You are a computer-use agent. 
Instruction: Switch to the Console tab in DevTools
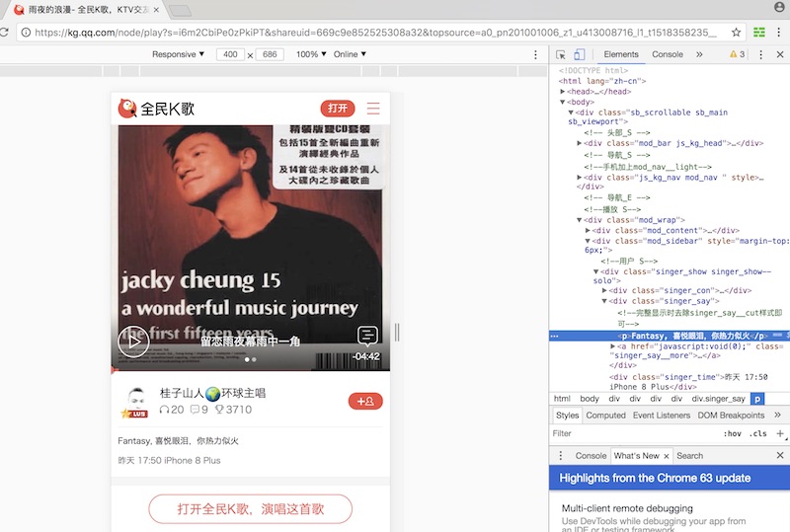[x=667, y=55]
